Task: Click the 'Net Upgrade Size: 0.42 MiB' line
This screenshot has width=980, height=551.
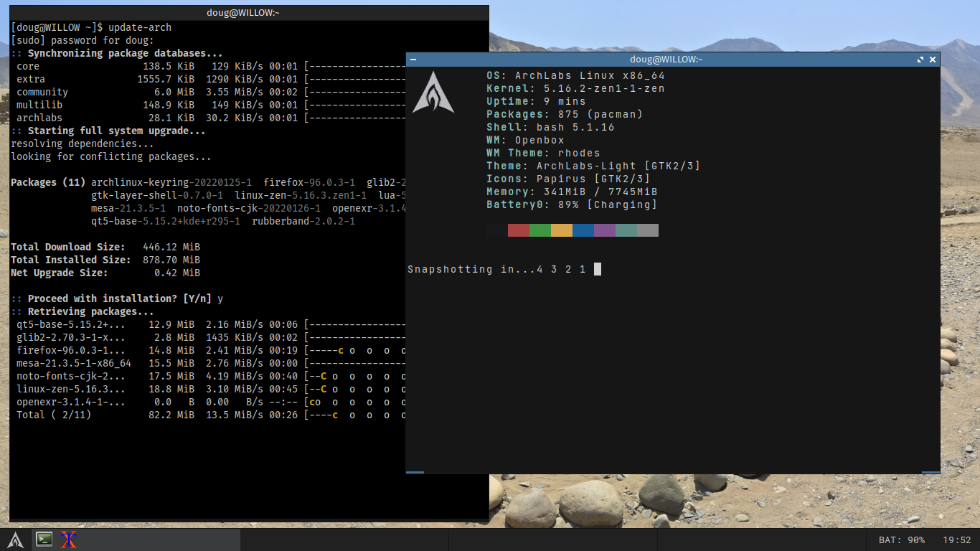Action: pyautogui.click(x=105, y=273)
